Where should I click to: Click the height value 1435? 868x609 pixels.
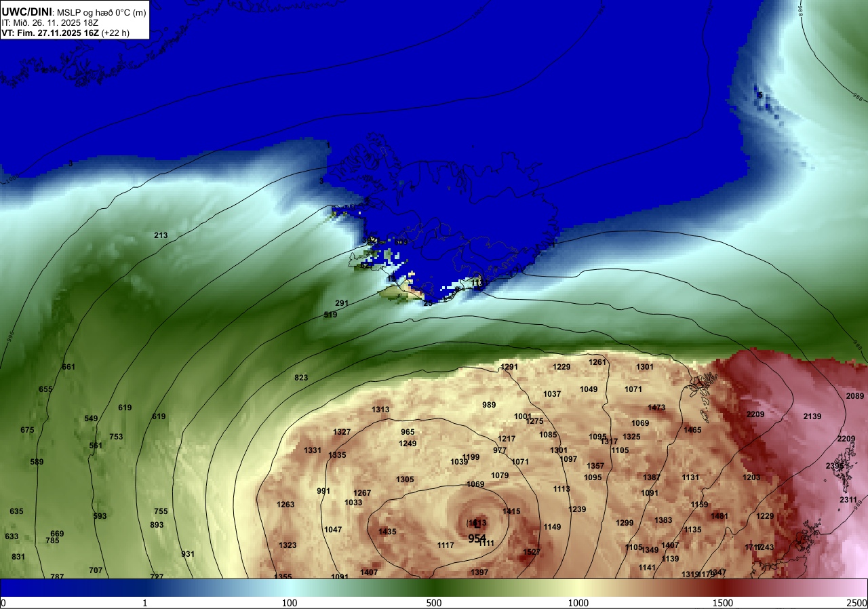point(387,532)
